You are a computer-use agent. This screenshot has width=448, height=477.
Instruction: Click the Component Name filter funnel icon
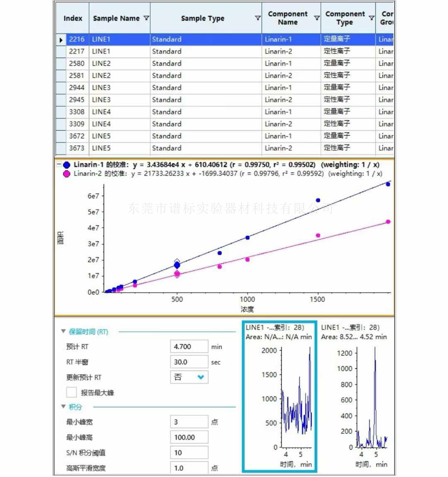click(317, 18)
